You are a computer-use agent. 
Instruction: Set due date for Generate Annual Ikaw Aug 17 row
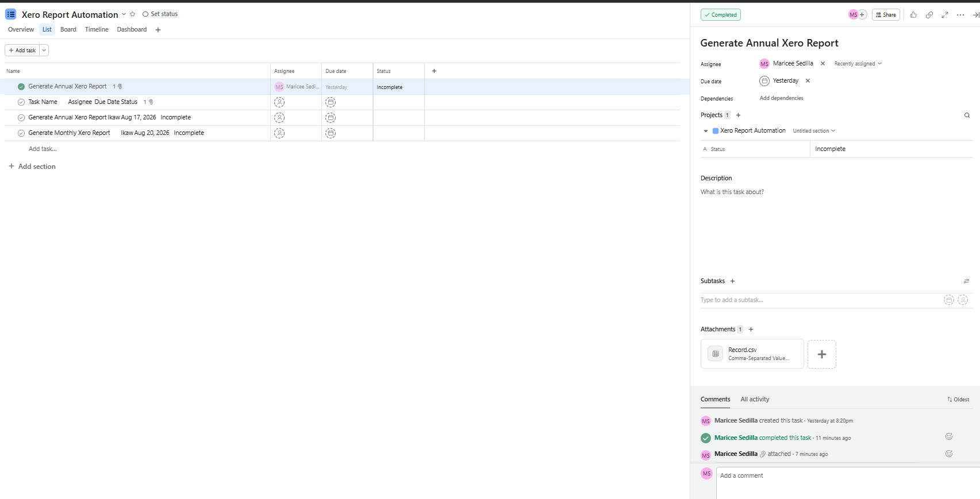[330, 118]
